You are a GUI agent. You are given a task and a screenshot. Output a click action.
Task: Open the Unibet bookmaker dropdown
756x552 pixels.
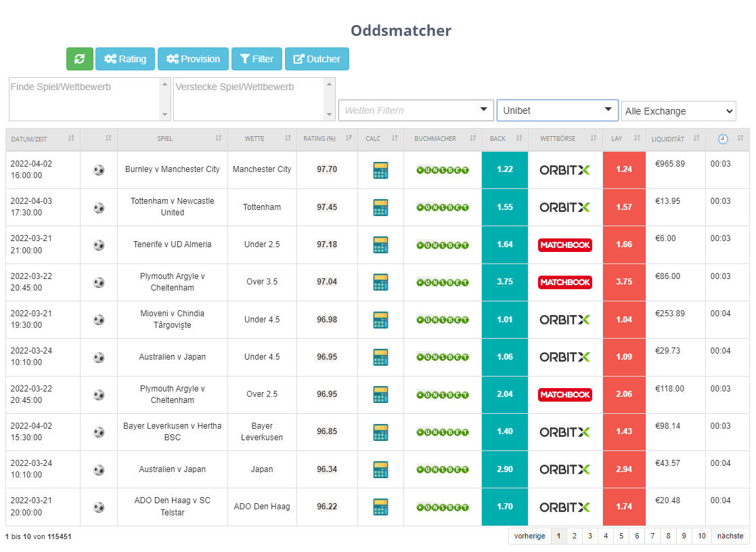click(558, 110)
